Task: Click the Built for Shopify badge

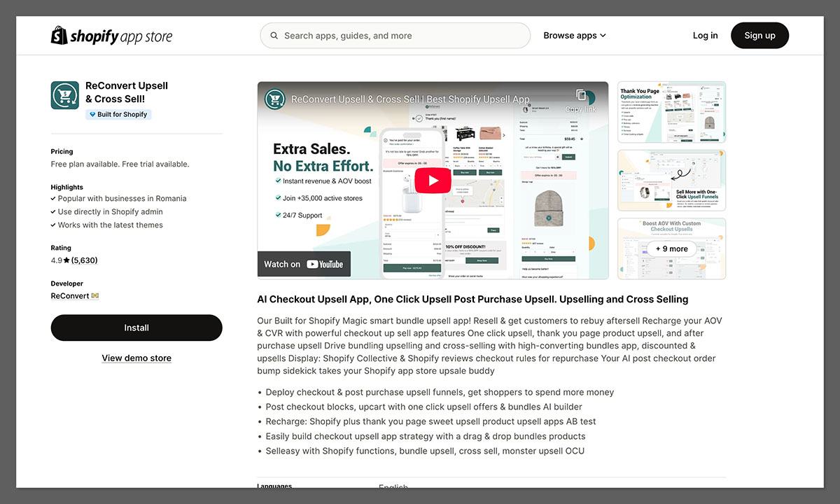Action: [x=118, y=114]
